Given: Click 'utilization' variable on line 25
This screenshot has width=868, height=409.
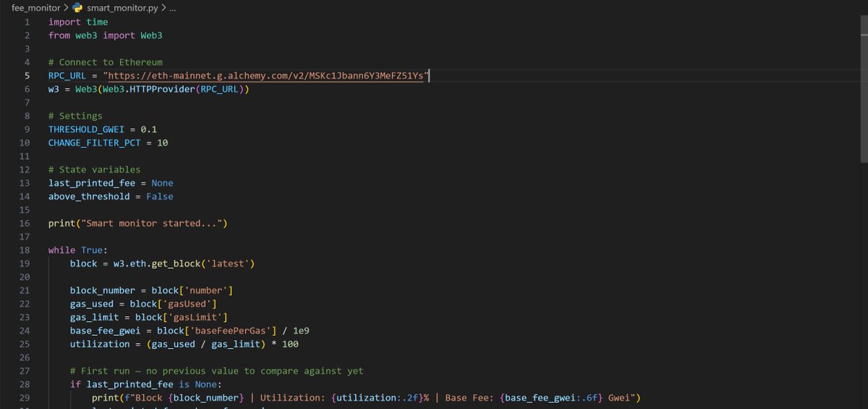Looking at the screenshot, I should click(100, 344).
